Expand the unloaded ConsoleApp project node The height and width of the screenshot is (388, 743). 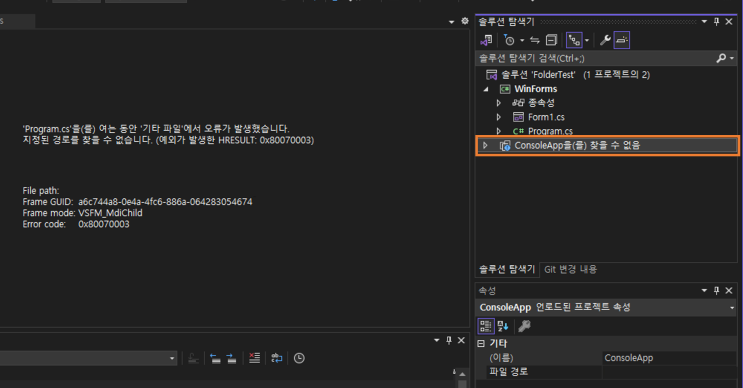[485, 145]
